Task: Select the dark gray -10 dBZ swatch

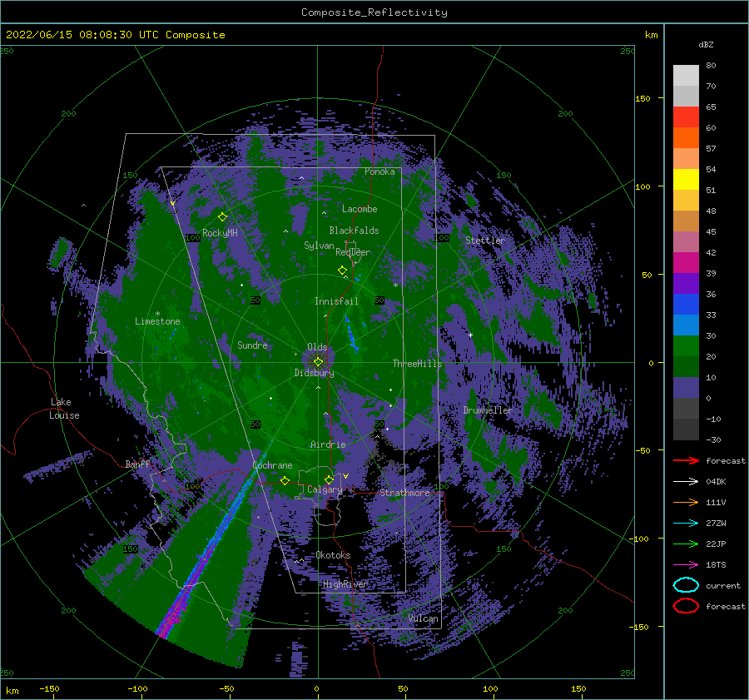Action: (x=686, y=429)
